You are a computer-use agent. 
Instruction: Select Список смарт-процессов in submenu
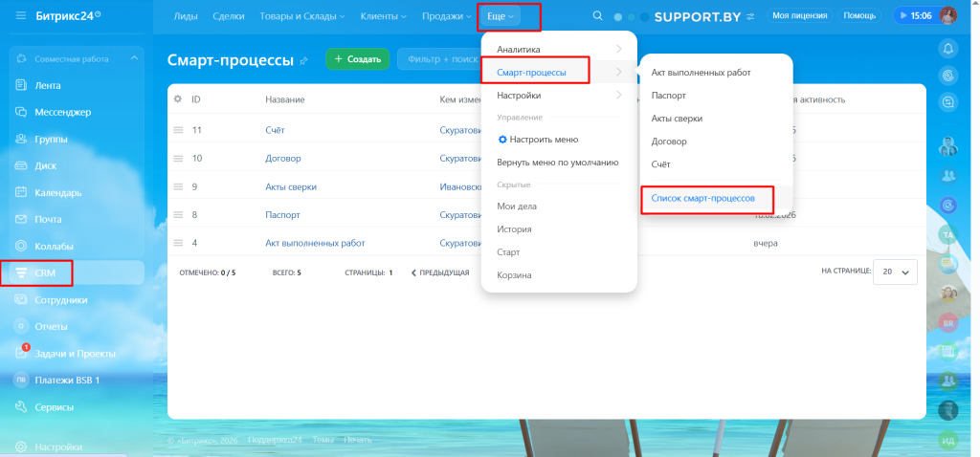coord(702,198)
